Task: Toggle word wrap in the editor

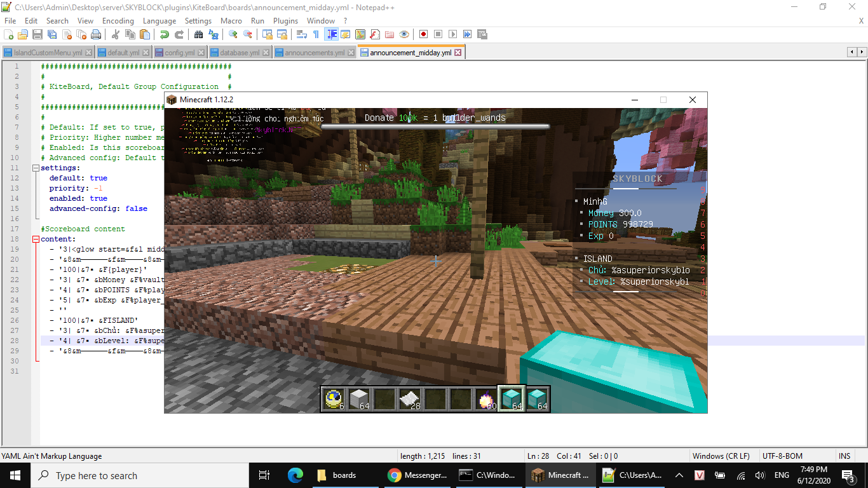Action: (302, 34)
